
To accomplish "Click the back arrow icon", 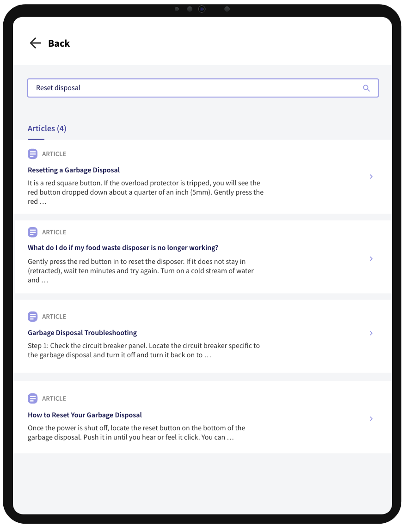I will [x=35, y=43].
